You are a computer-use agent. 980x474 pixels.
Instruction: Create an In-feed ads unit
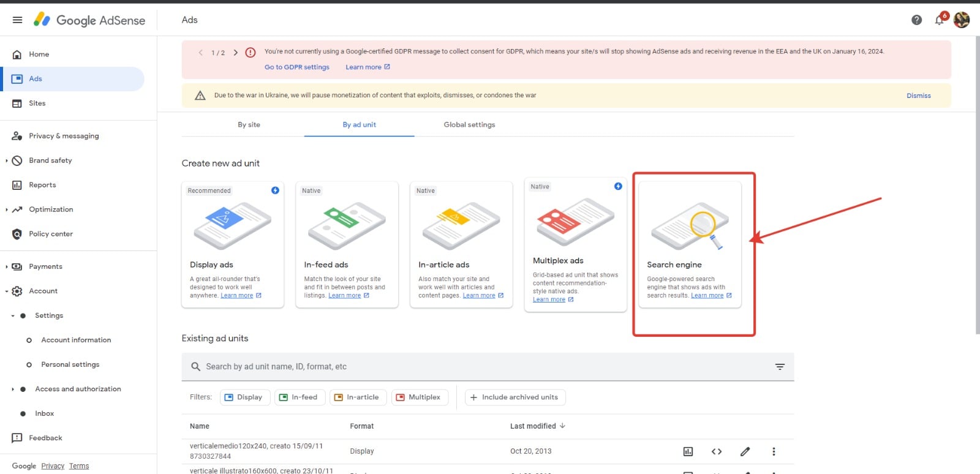347,244
